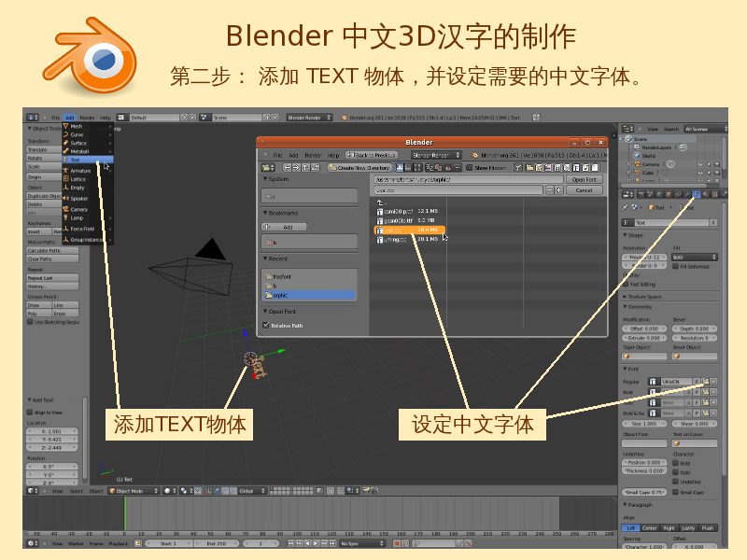Viewport: 747px width, 560px height.
Task: Click the file browser filter funnel icon
Action: (x=518, y=168)
